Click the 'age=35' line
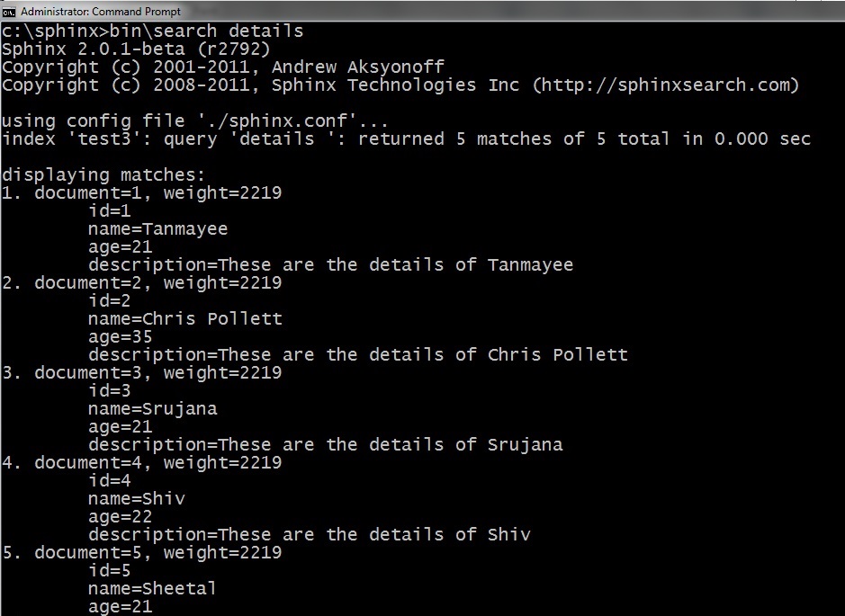The height and width of the screenshot is (616, 845). coord(121,337)
